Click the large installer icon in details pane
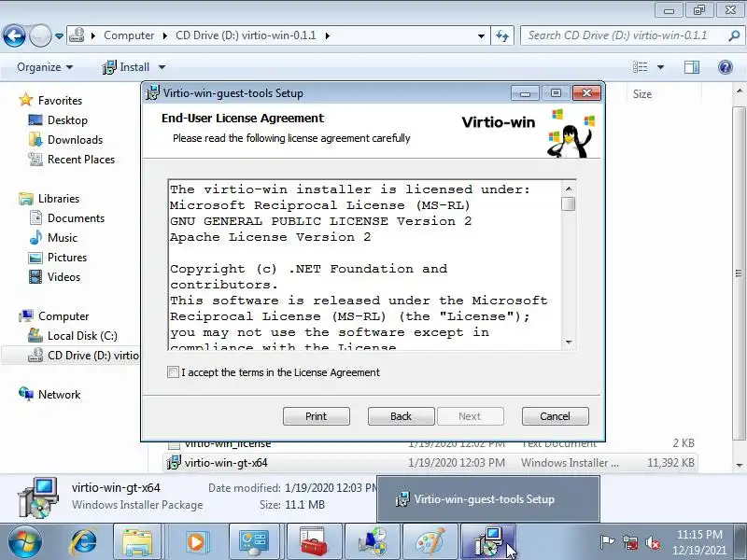The height and width of the screenshot is (560, 747). click(38, 497)
